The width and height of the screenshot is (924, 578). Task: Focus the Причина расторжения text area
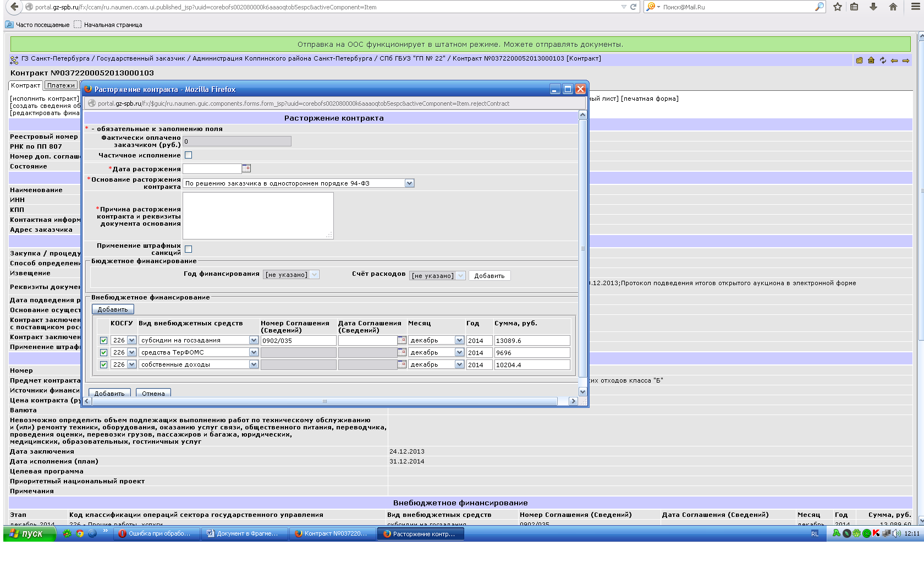tap(258, 216)
